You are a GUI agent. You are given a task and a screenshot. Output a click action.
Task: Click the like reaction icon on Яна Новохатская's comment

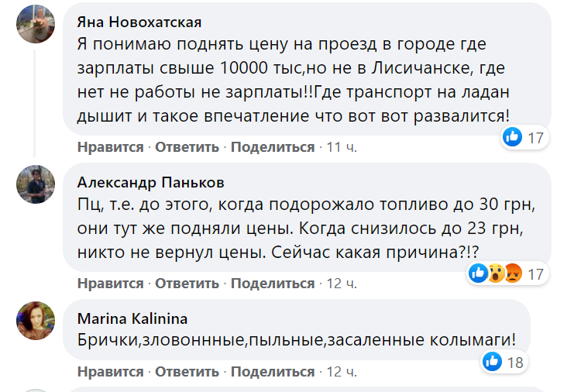(x=512, y=138)
